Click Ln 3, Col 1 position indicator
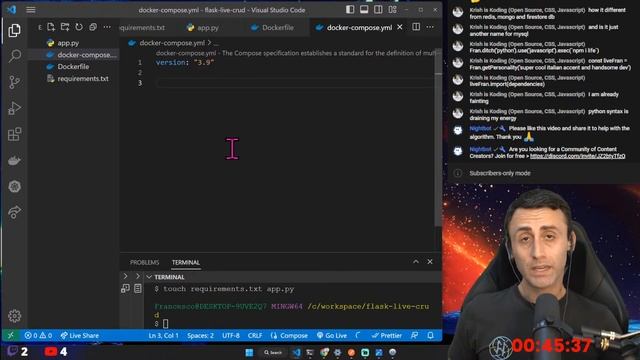Screen dimensions: 640x360 click(x=163, y=336)
